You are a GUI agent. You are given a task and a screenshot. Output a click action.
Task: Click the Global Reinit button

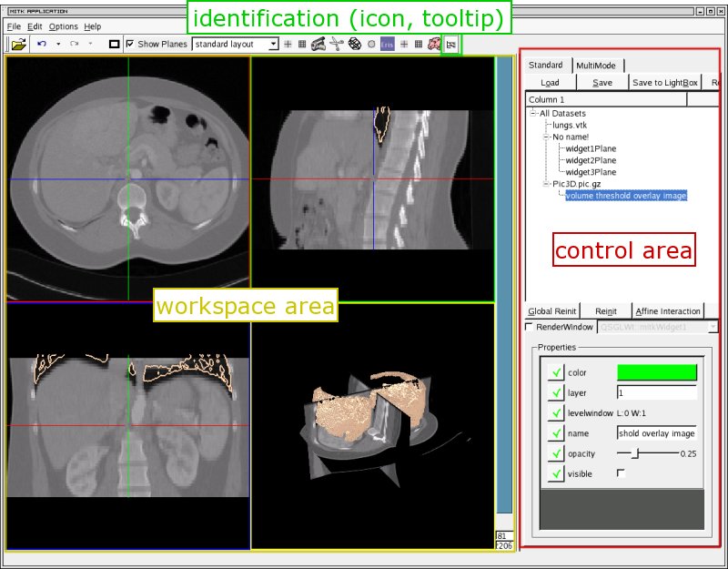552,310
